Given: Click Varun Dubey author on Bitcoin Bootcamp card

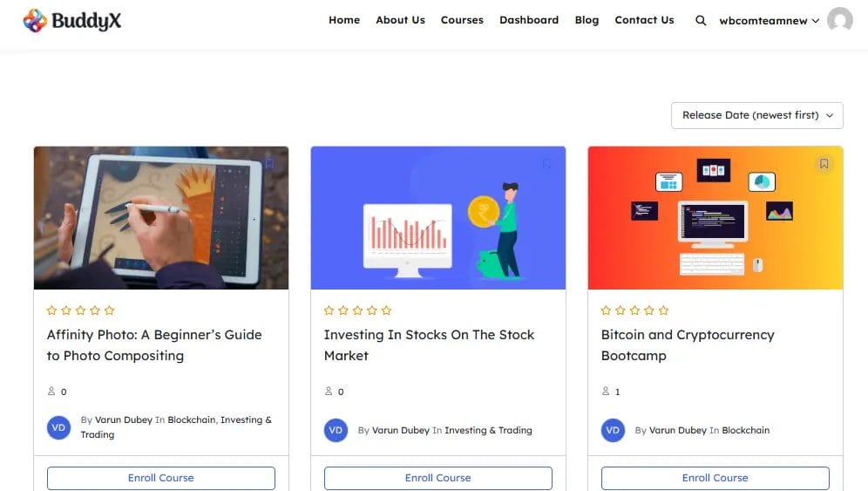Looking at the screenshot, I should pyautogui.click(x=677, y=430).
